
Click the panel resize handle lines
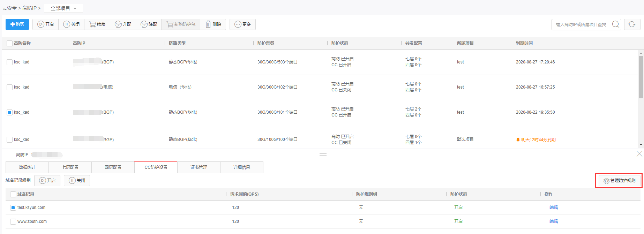click(323, 154)
